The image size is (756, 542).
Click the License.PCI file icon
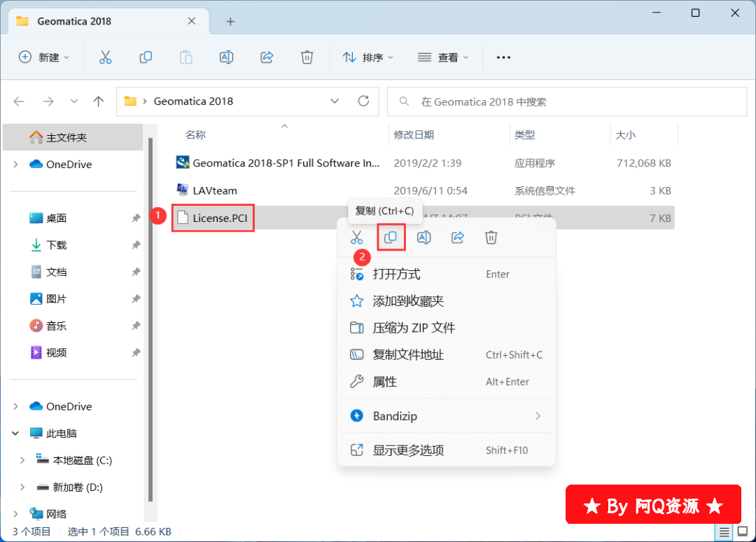[x=182, y=218]
